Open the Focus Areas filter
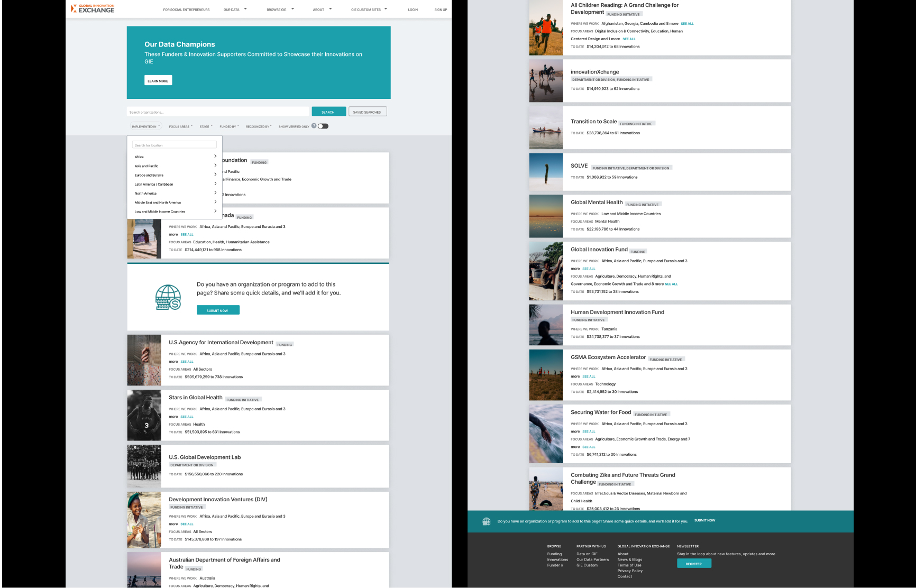This screenshot has width=916, height=588. click(180, 126)
